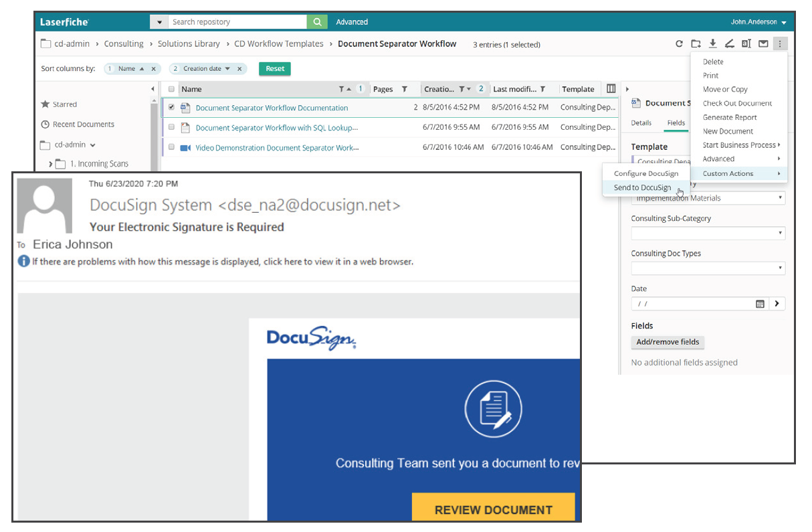Viewport: 812px width, 532px height.
Task: Click the rename text icon in the toolbar
Action: pos(746,44)
